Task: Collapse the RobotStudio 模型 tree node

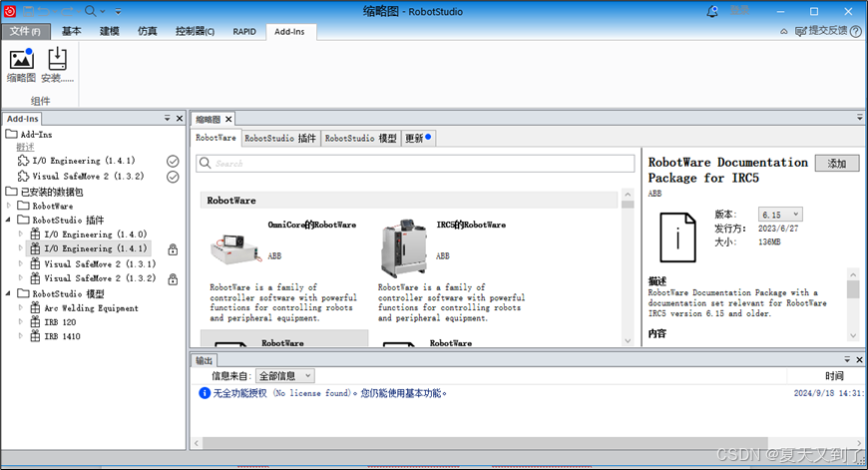Action: 9,293
